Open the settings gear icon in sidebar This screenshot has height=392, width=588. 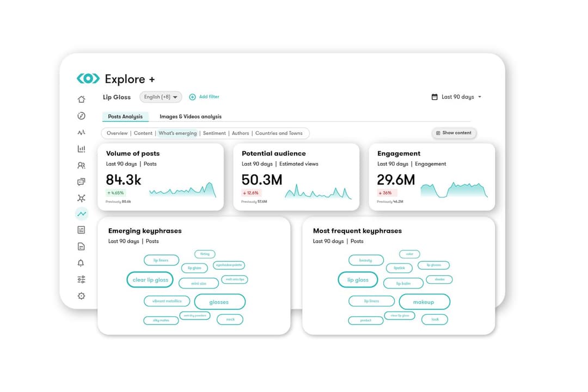pyautogui.click(x=81, y=296)
